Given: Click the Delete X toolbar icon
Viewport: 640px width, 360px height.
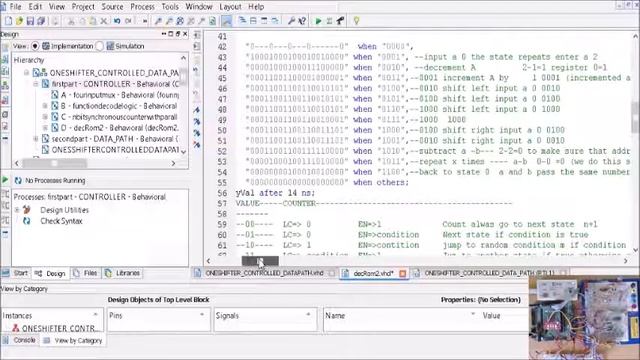Looking at the screenshot, I should pos(104,21).
